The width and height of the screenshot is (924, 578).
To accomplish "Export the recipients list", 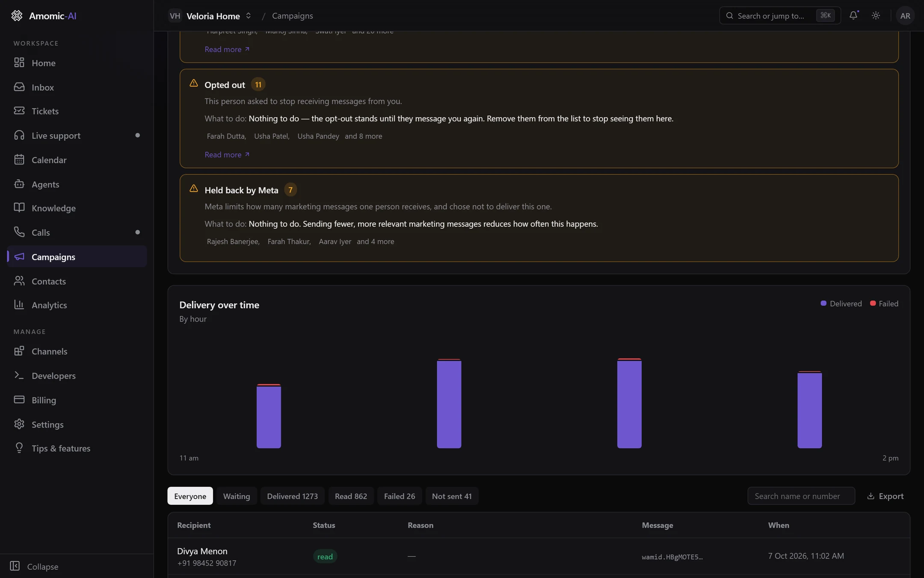I will coord(885,496).
